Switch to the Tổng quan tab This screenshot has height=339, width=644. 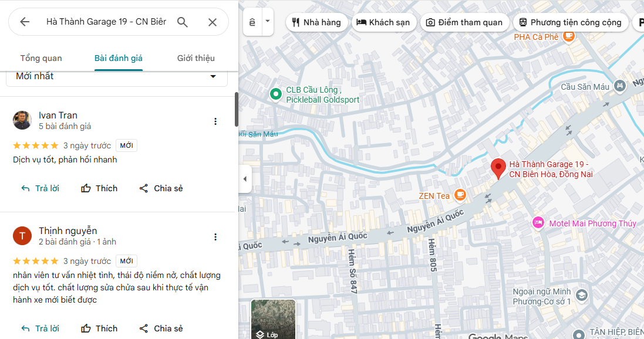coord(41,58)
